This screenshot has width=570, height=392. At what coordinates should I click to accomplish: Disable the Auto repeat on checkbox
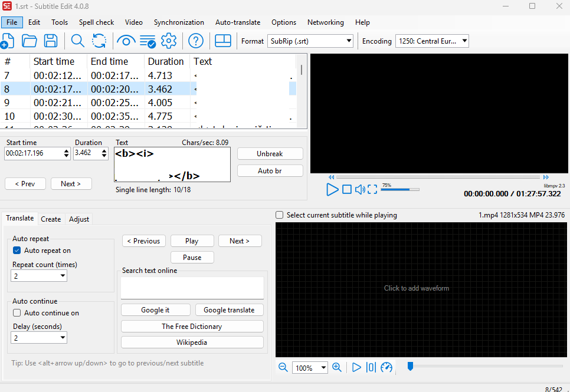click(x=17, y=251)
